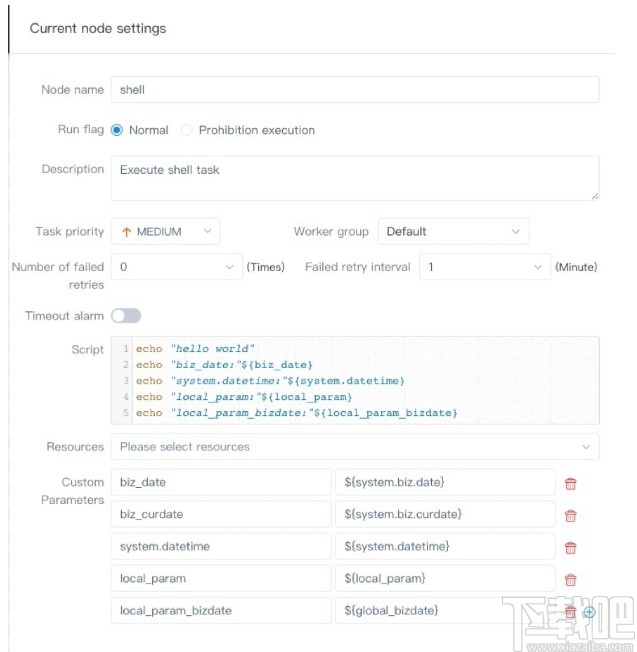Delete the biz_date custom parameter
This screenshot has height=652, width=637.
tap(570, 483)
